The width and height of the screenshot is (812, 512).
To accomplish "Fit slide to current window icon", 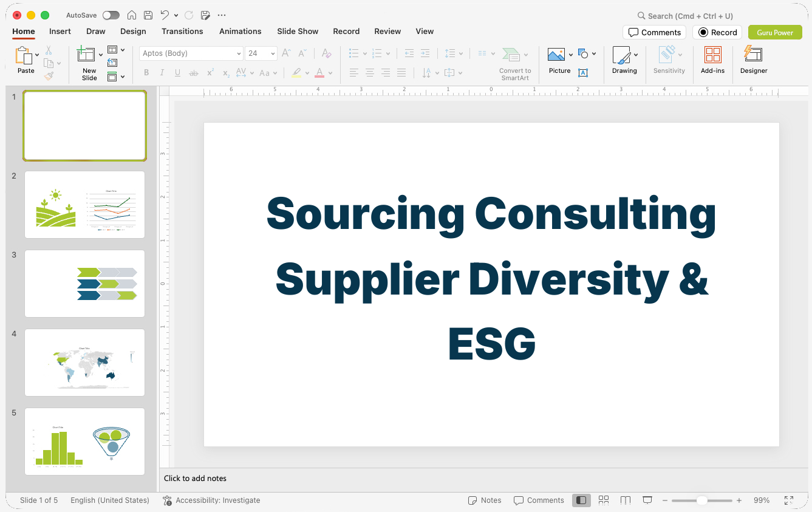I will tap(789, 500).
